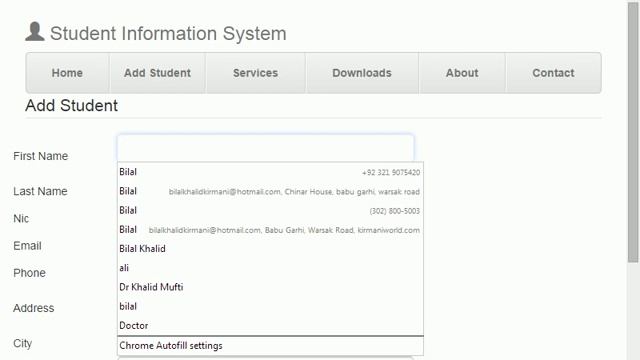This screenshot has height=360, width=640.
Task: Click the Student Information System title
Action: point(168,33)
